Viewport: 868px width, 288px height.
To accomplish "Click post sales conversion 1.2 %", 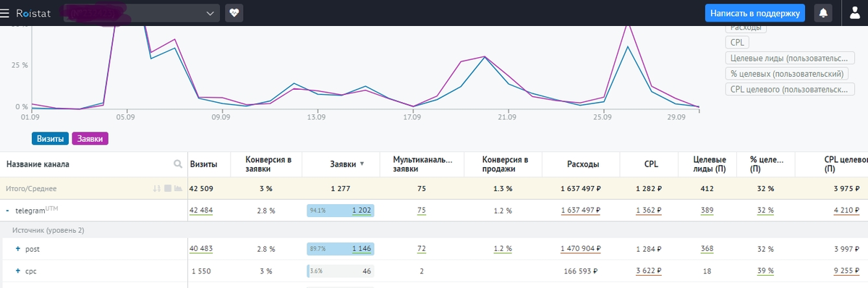I will [502, 249].
